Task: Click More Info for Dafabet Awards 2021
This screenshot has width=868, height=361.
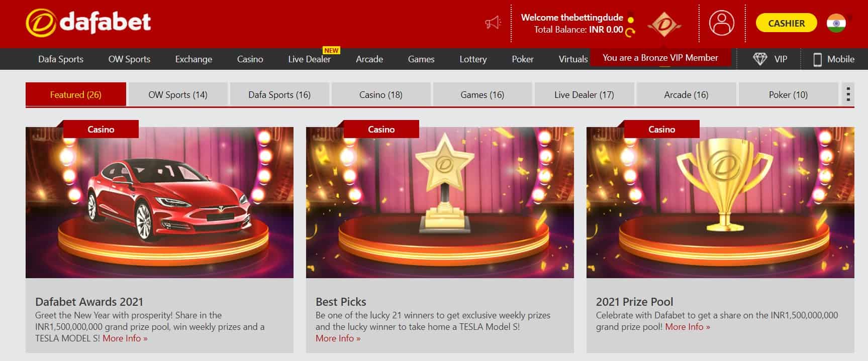Action: pyautogui.click(x=125, y=338)
